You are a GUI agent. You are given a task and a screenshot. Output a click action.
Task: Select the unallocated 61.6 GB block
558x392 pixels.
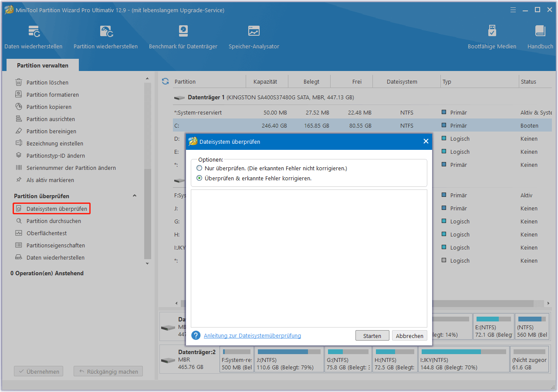pyautogui.click(x=530, y=359)
